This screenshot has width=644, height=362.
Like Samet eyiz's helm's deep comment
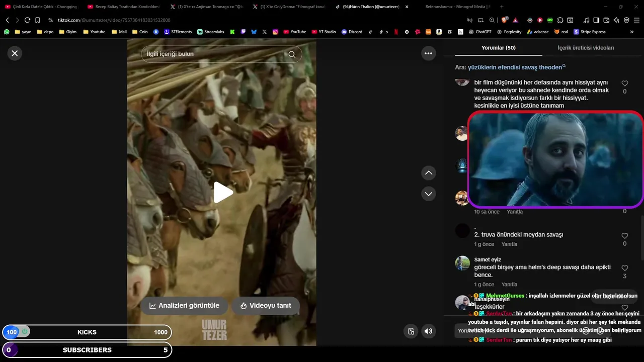pyautogui.click(x=624, y=268)
